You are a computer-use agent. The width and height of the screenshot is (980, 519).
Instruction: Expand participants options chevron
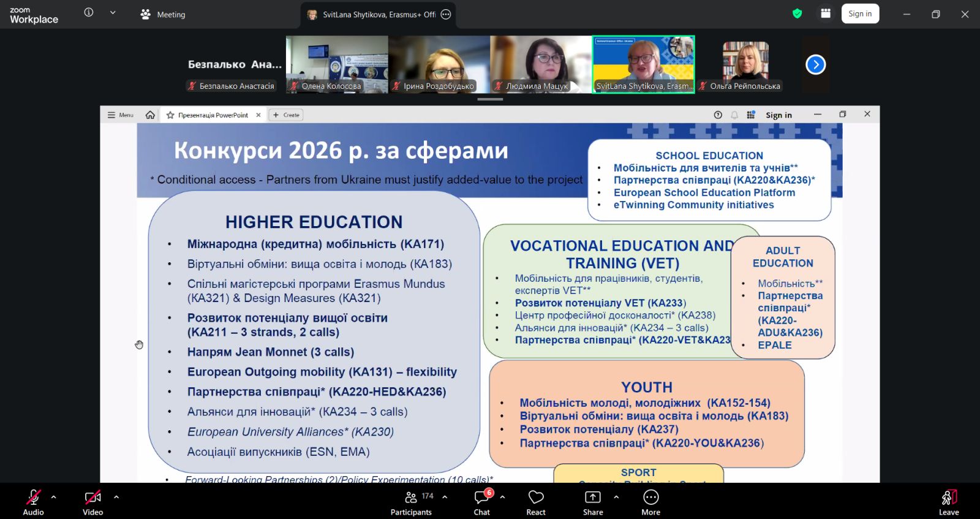(x=445, y=497)
